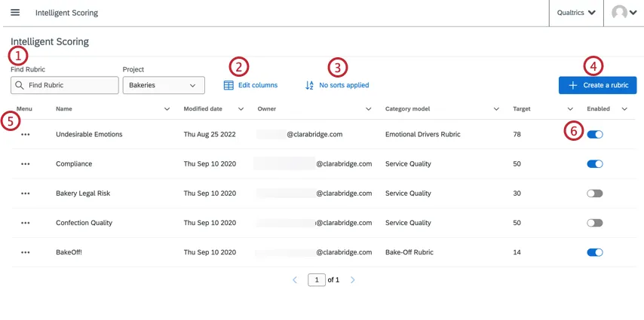Open three-dot menu for Confection Quality
Viewport: 644px width, 320px height.
click(x=26, y=223)
